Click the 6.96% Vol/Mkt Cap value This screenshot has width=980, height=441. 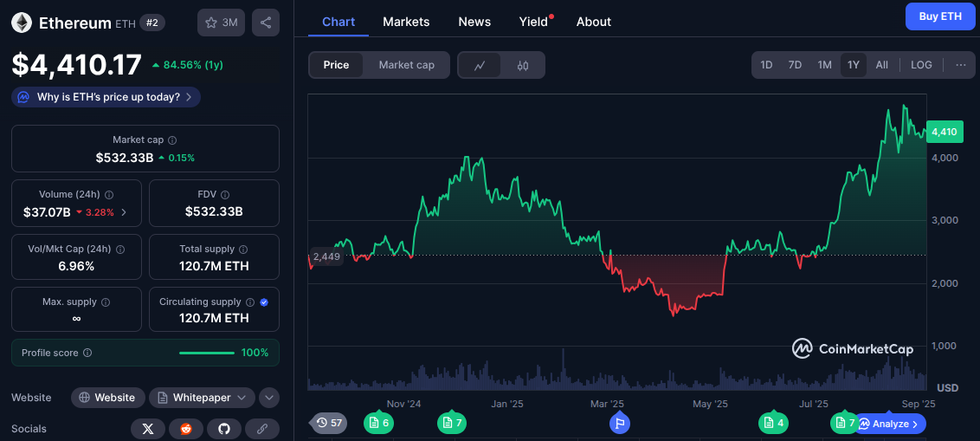76,266
